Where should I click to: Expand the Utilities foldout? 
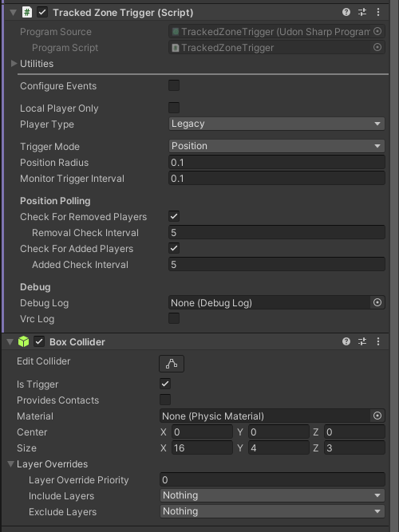click(x=14, y=64)
